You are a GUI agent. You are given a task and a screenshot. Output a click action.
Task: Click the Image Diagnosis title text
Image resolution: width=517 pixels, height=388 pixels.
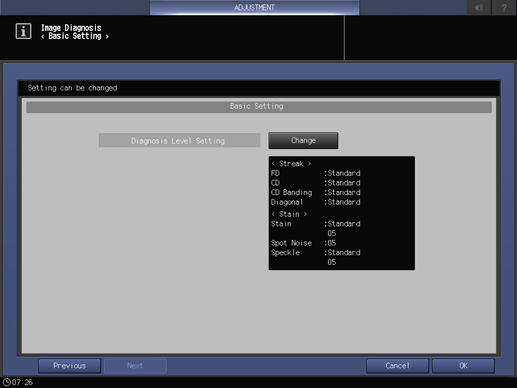coord(71,28)
